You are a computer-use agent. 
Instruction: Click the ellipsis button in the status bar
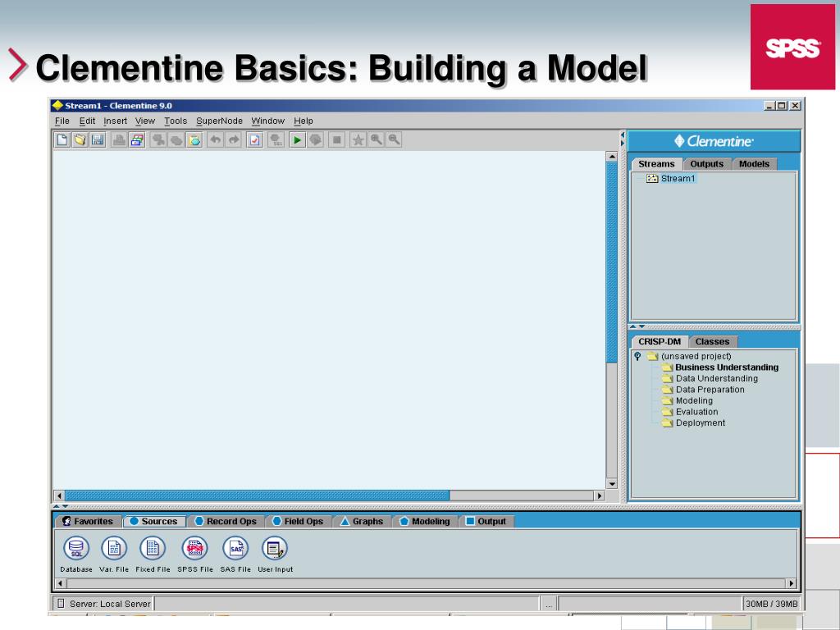pos(549,604)
